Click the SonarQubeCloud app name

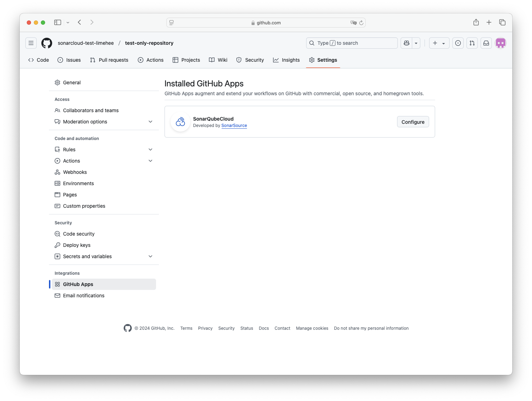click(x=213, y=119)
